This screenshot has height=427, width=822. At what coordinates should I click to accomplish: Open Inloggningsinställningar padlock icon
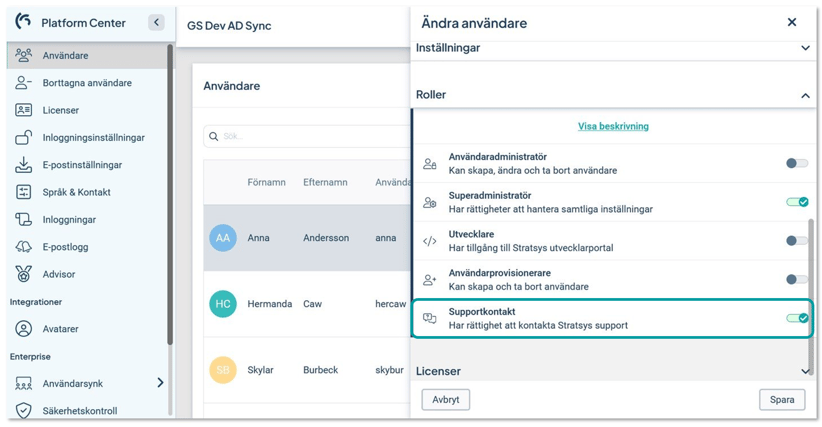point(23,137)
